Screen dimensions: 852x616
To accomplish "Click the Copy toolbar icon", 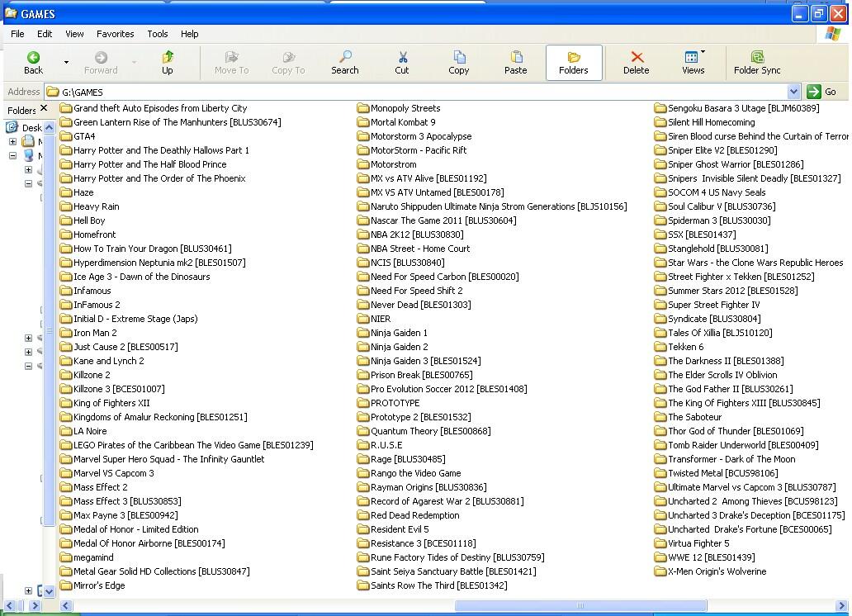I will pyautogui.click(x=458, y=63).
